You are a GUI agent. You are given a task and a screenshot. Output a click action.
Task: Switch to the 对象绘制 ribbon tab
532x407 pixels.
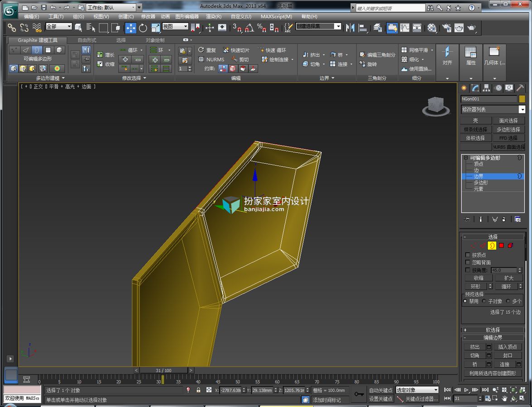pos(155,40)
